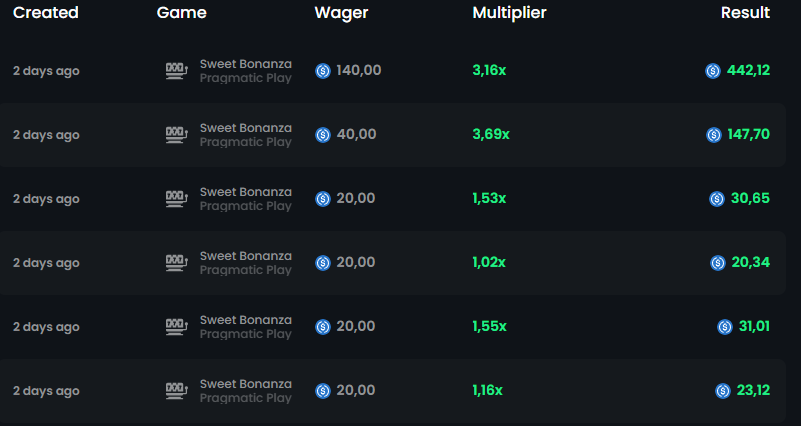
Task: Sort by the Multiplier column header
Action: 509,12
